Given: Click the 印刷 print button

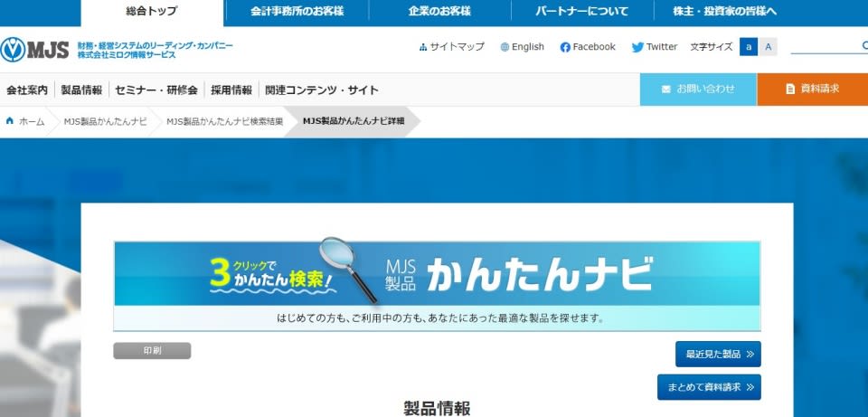Looking at the screenshot, I should pyautogui.click(x=152, y=351).
